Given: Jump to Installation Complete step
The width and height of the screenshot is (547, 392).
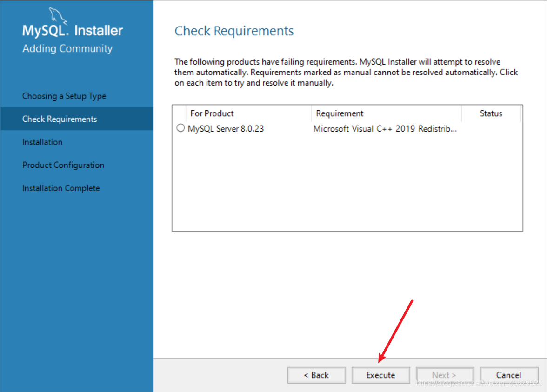Looking at the screenshot, I should (61, 188).
